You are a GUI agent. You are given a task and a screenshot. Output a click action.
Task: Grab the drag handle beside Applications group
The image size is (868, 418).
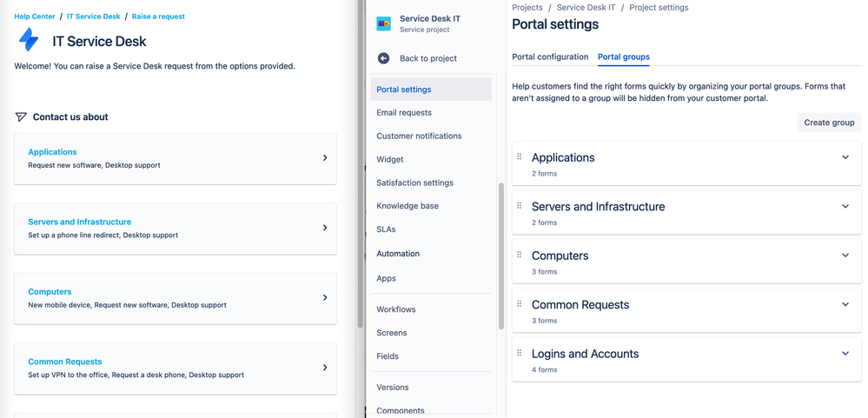[x=520, y=156]
